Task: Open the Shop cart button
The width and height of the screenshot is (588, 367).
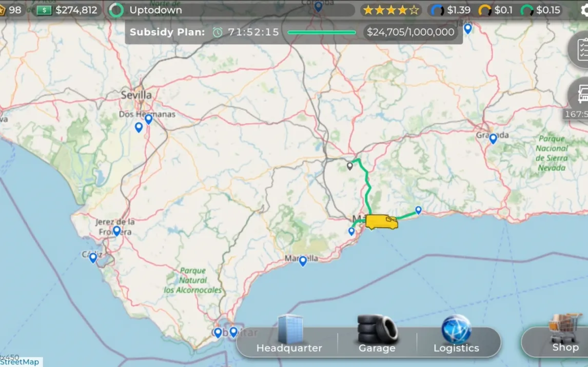Action: [x=564, y=334]
